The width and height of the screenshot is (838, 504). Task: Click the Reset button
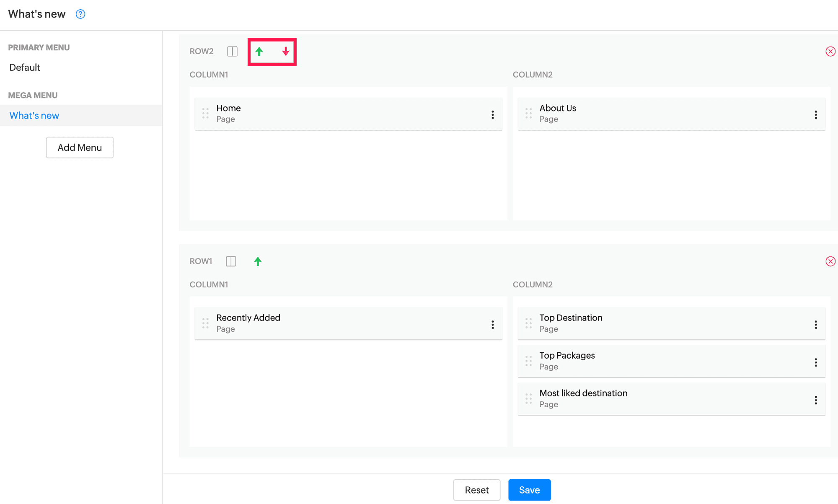[477, 490]
